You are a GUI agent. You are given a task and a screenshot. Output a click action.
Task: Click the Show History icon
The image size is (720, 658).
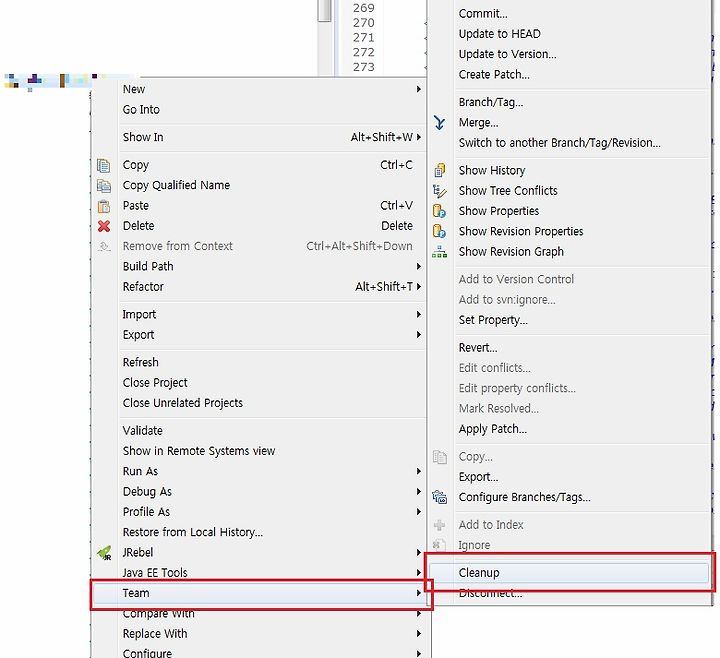tap(439, 170)
